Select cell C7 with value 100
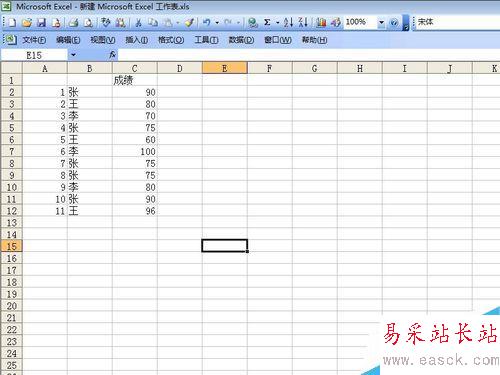The height and width of the screenshot is (375, 500). pyautogui.click(x=135, y=152)
